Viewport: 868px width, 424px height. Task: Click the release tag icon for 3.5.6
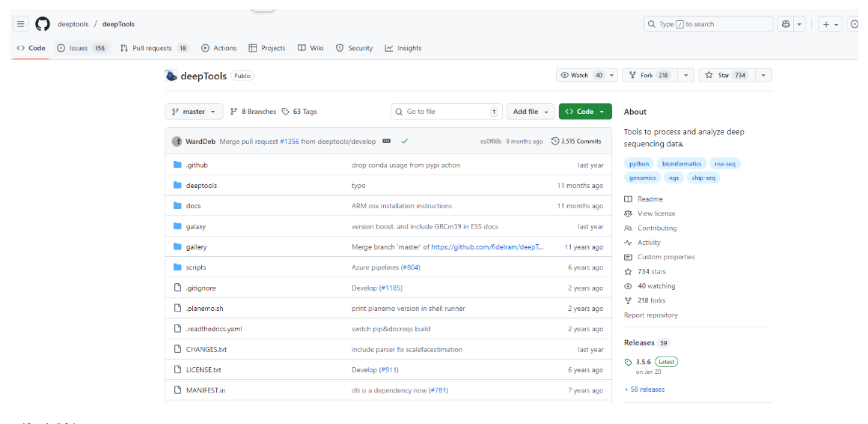point(628,362)
